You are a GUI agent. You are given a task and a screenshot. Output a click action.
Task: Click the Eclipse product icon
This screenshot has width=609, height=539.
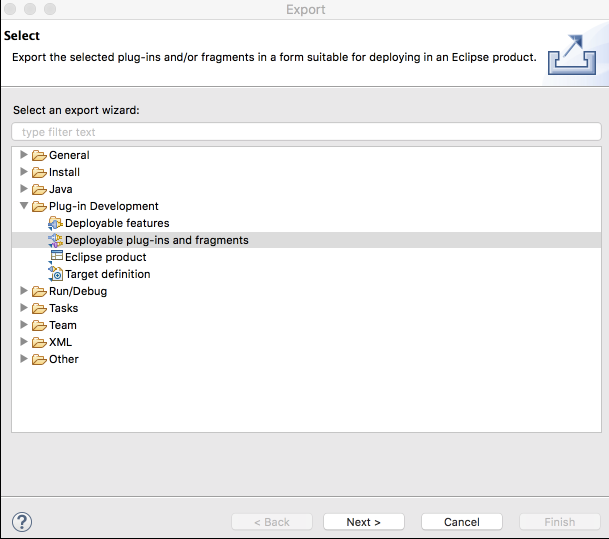pos(56,257)
